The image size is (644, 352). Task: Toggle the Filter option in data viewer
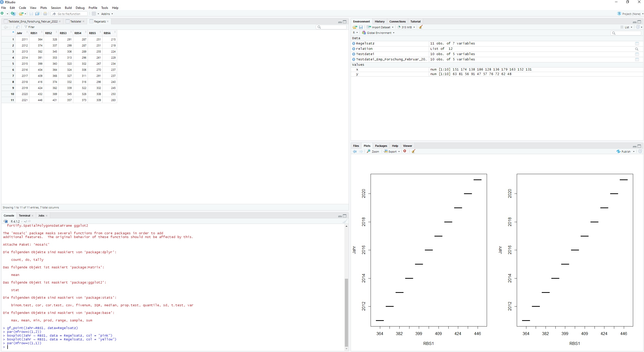(x=30, y=27)
